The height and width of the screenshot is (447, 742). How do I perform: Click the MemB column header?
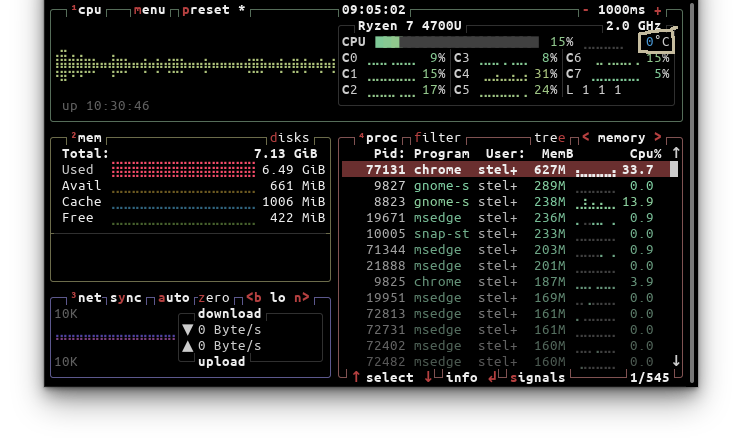[557, 154]
